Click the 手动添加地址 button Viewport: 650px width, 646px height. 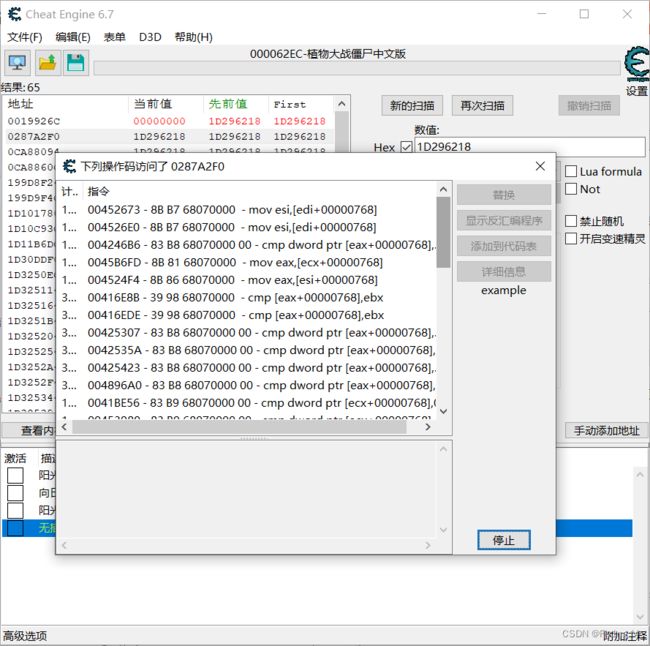click(606, 430)
